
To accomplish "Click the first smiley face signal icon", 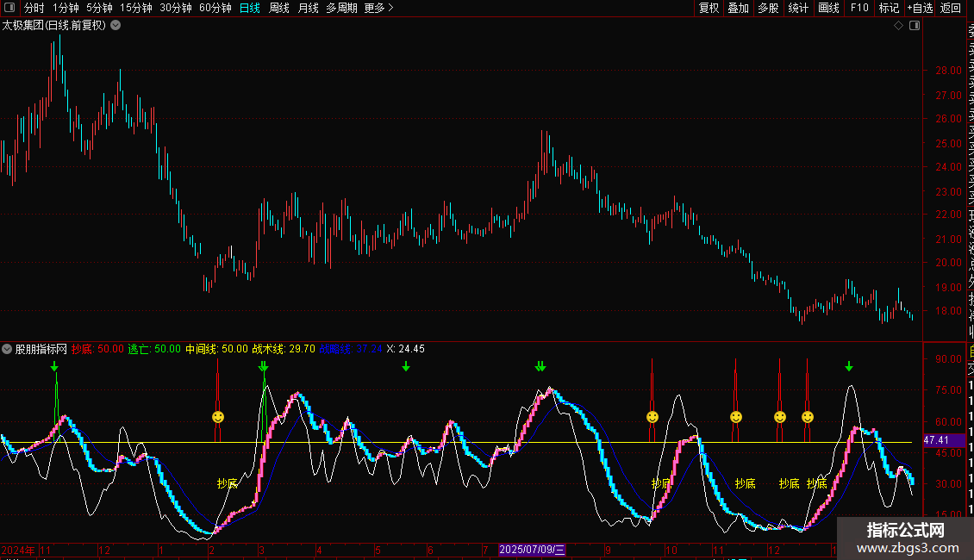I will pyautogui.click(x=218, y=417).
